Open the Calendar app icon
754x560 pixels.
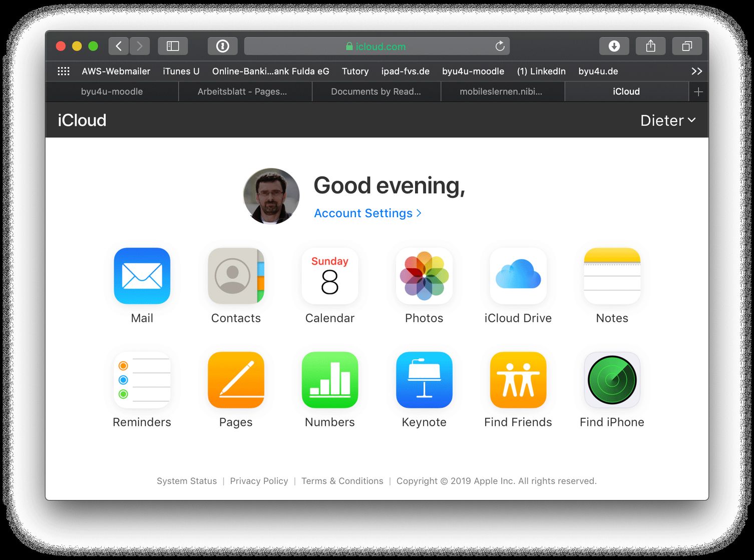[x=330, y=276]
